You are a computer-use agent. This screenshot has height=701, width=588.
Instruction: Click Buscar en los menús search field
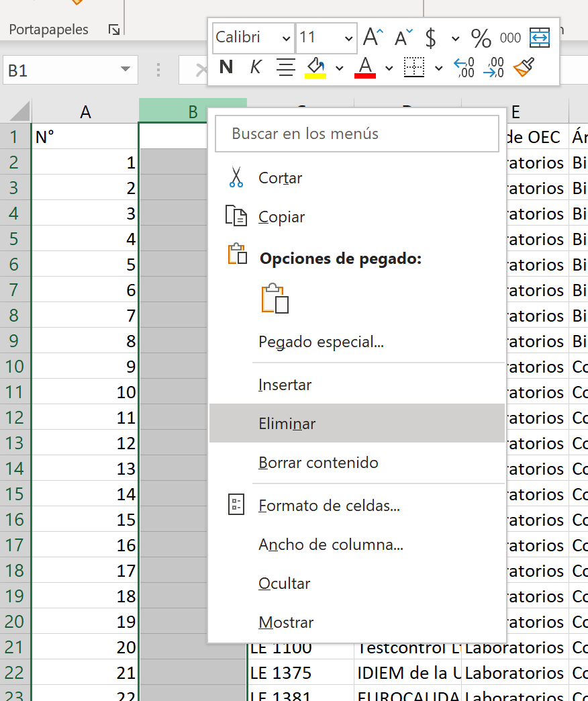(x=357, y=134)
